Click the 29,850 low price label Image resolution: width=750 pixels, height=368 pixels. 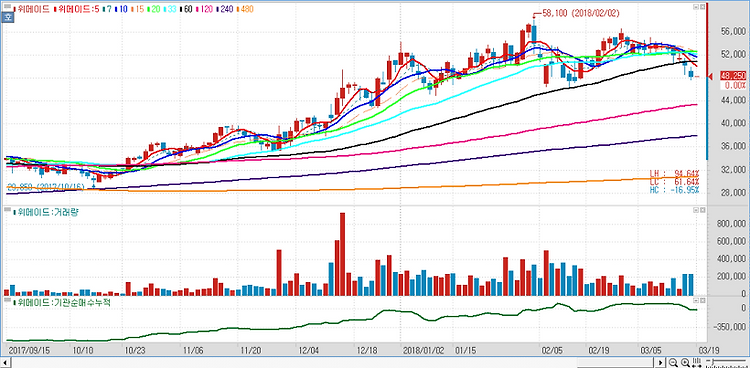(x=46, y=187)
